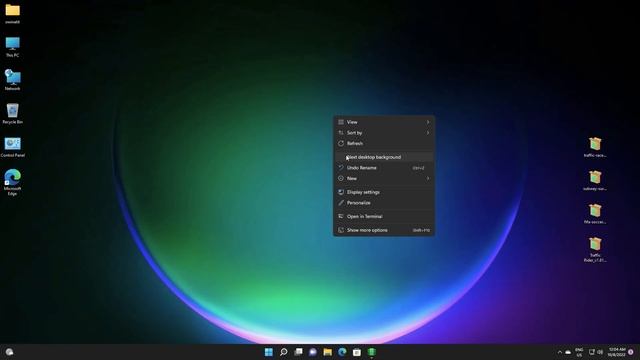
Task: Select the folder icon at top of desktop
Action: 13,13
